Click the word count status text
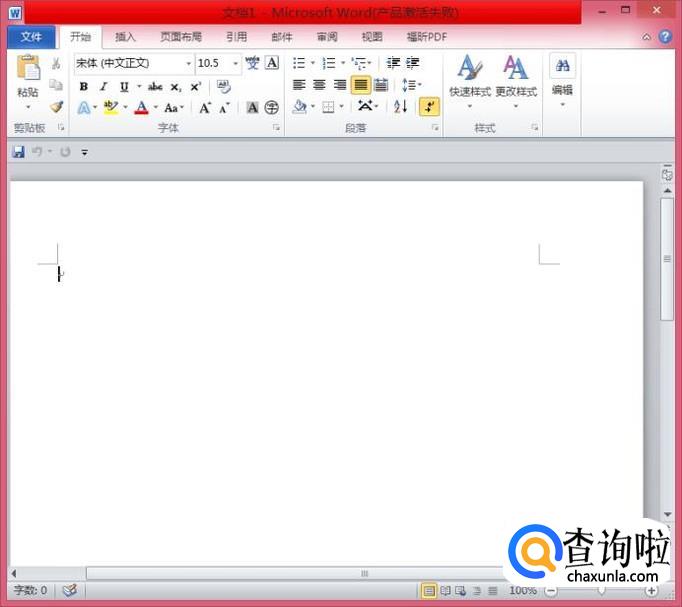The image size is (682, 607). 30,590
